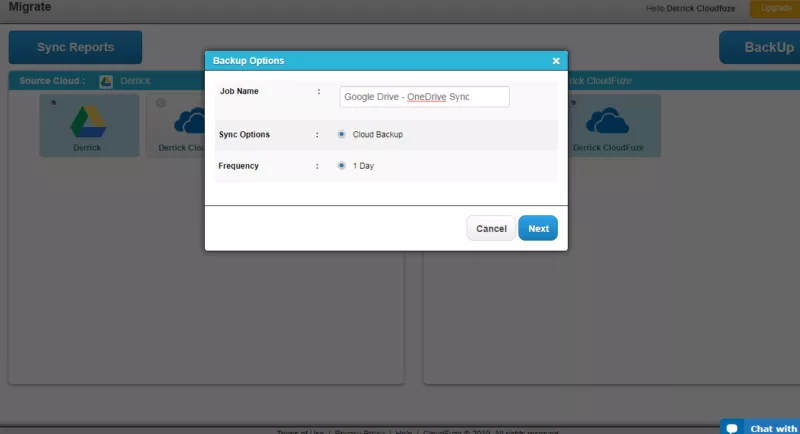Image resolution: width=800 pixels, height=434 pixels.
Task: Click the Hello Derrick Cloudfuze greeting
Action: click(690, 9)
